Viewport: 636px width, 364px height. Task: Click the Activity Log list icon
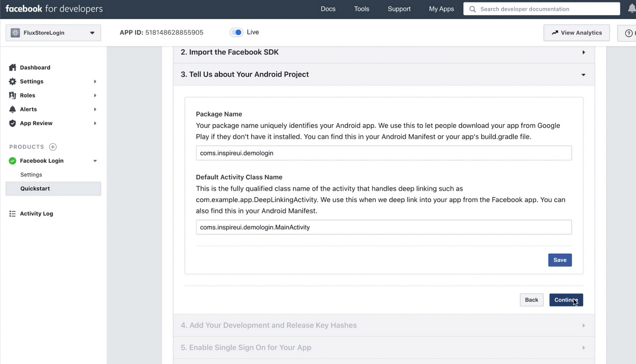tap(13, 213)
